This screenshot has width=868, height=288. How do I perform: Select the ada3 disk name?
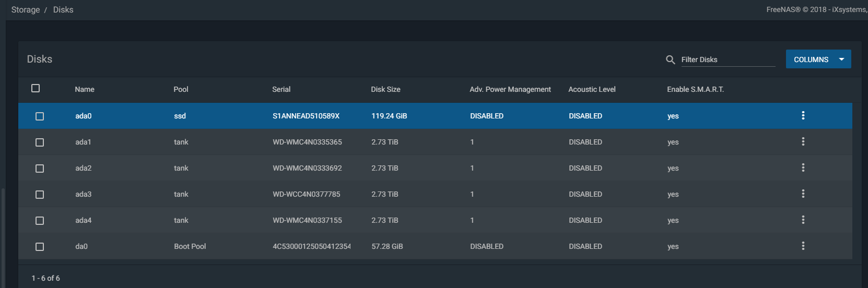tap(84, 194)
